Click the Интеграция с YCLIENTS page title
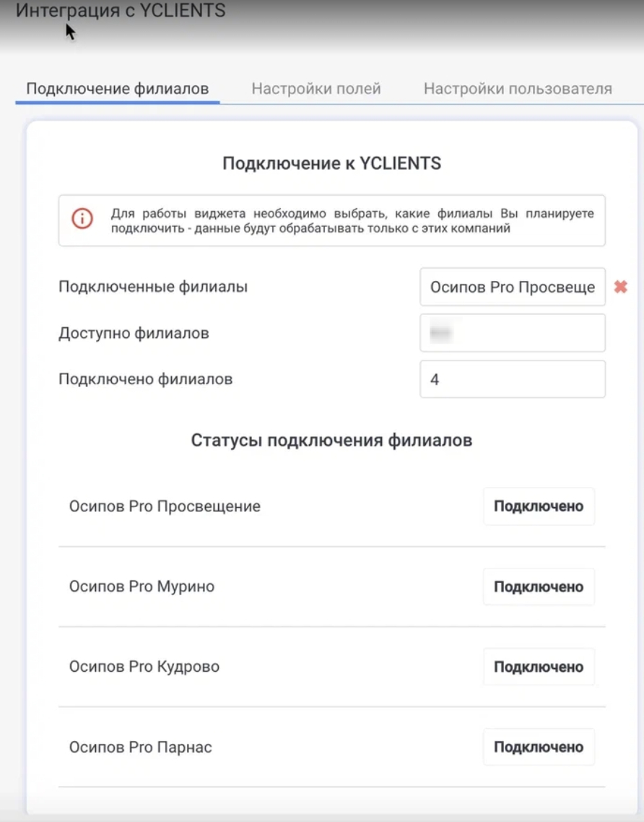Image resolution: width=644 pixels, height=822 pixels. (x=121, y=11)
